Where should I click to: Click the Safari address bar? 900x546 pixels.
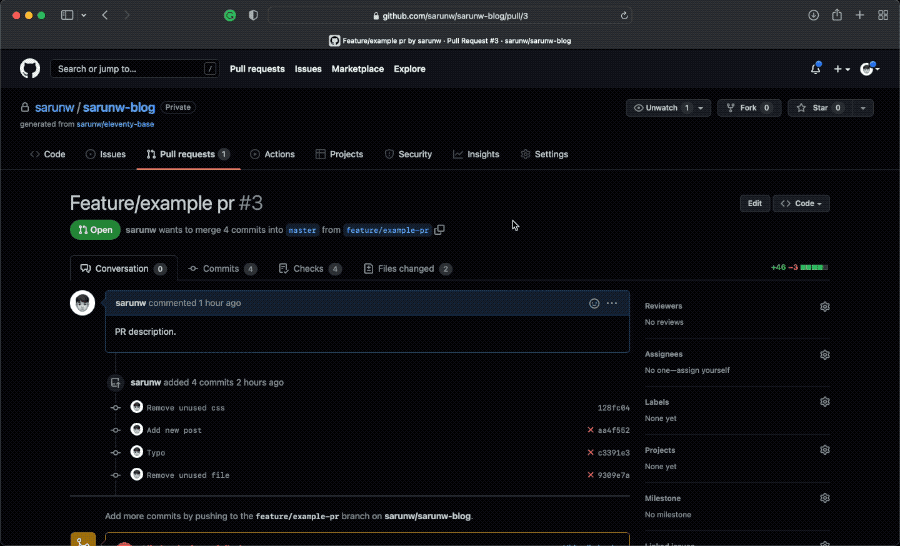tap(450, 16)
